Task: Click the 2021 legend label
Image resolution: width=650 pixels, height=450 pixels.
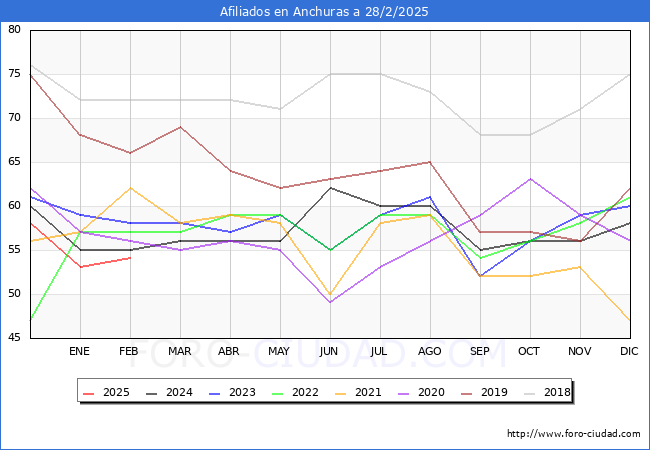Action: click(x=368, y=392)
